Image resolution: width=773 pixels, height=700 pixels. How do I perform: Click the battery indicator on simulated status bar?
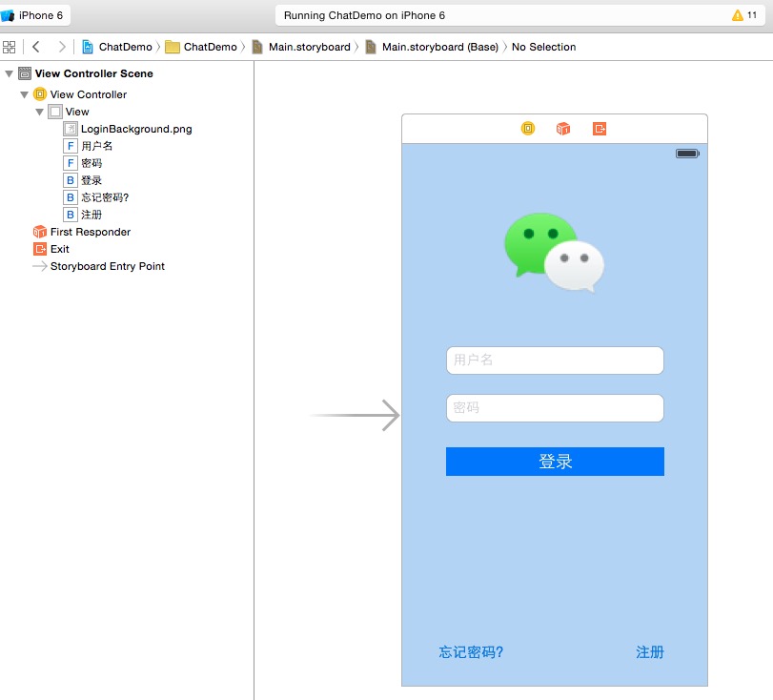[687, 154]
